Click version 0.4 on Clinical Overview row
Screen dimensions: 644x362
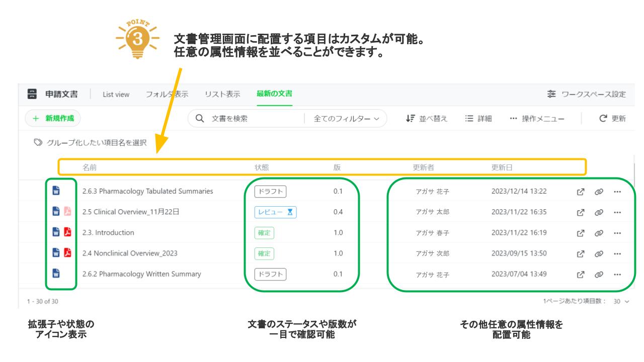[x=338, y=212]
